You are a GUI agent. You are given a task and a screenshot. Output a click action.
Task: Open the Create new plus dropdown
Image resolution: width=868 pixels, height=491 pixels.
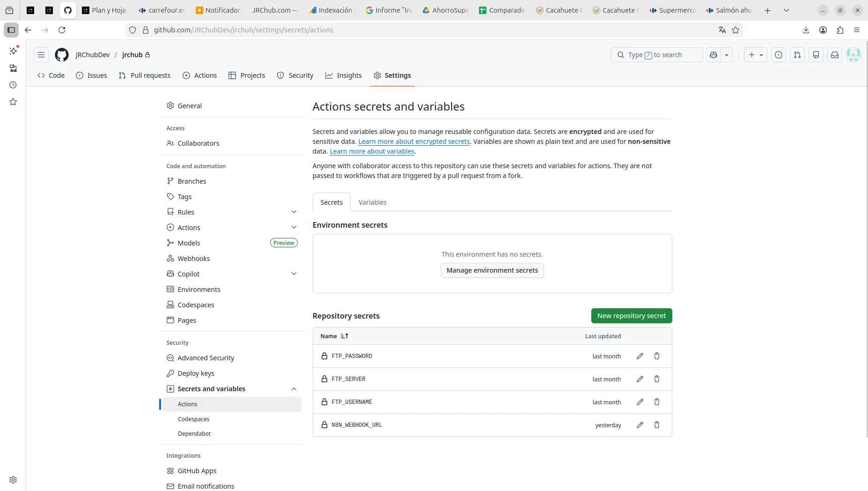756,55
